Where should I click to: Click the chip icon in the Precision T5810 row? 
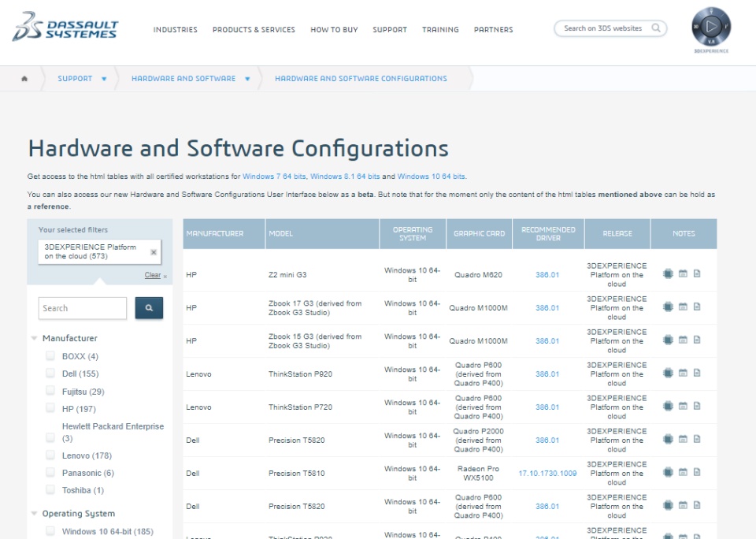[x=668, y=472]
